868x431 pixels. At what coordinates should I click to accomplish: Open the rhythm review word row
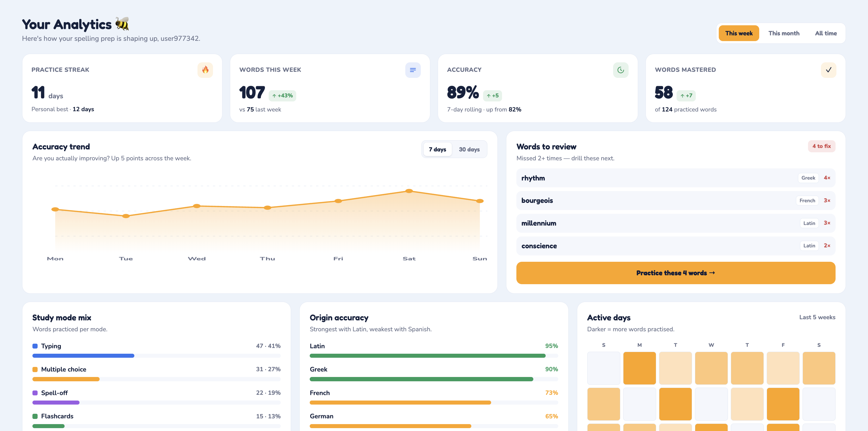point(676,178)
